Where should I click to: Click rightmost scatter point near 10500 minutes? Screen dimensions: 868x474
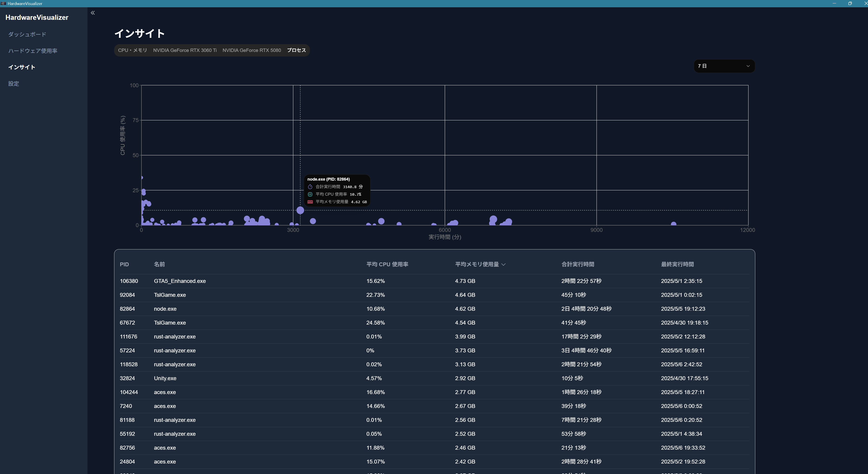tap(673, 224)
